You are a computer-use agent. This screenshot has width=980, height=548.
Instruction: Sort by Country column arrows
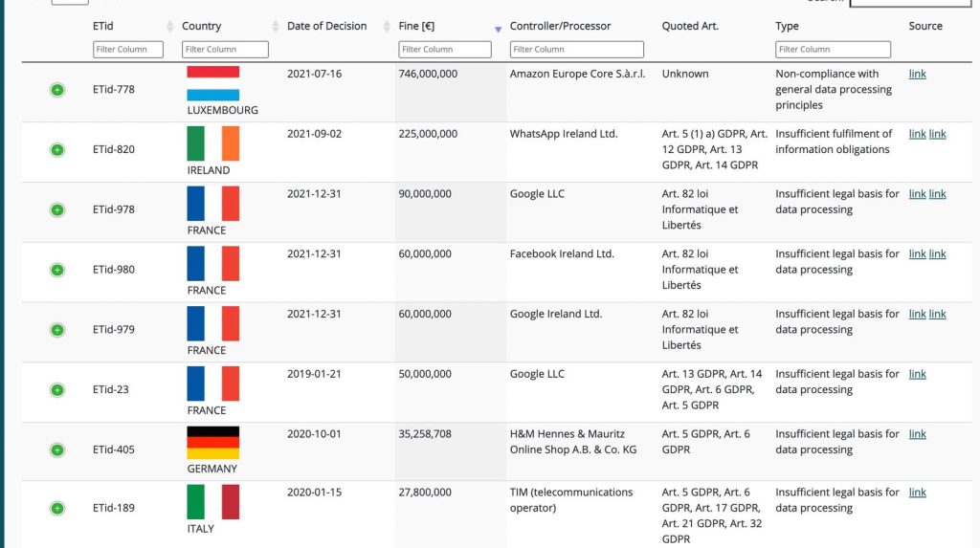tap(276, 26)
